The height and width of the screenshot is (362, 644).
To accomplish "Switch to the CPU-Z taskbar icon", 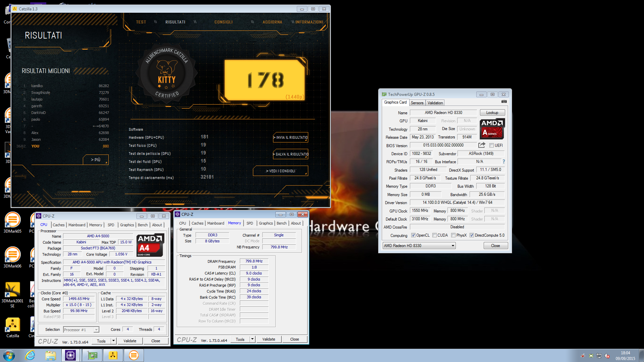I will [x=70, y=355].
